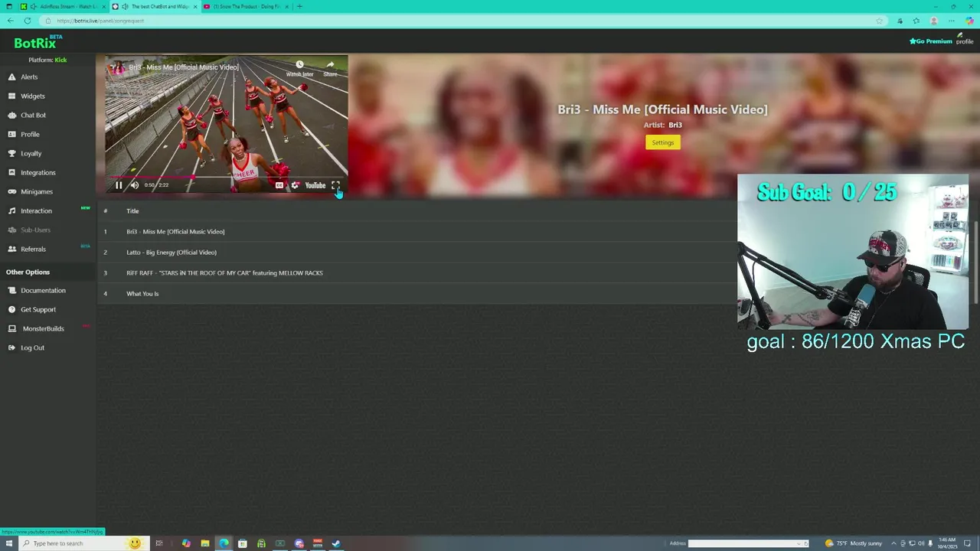Bookmark page with the star icon

coord(880,21)
